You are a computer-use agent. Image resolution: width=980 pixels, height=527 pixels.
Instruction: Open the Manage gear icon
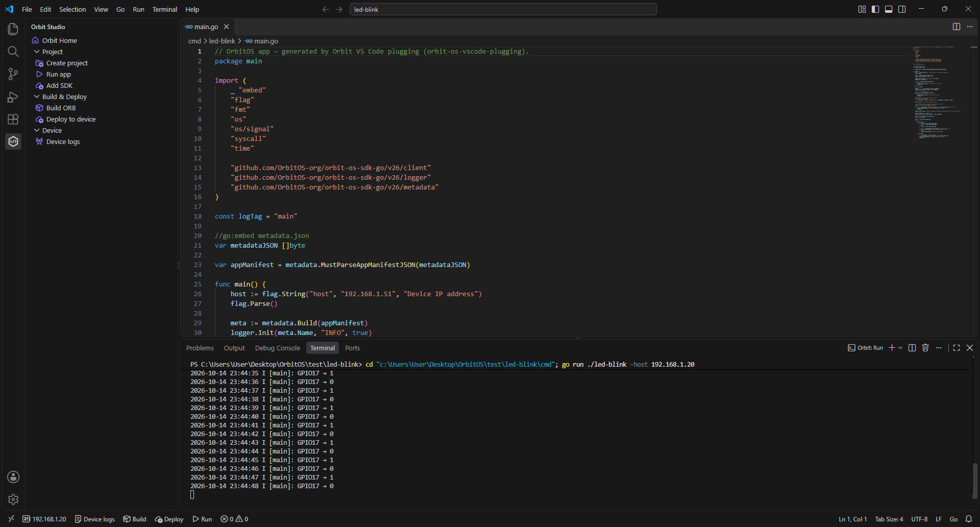13,499
